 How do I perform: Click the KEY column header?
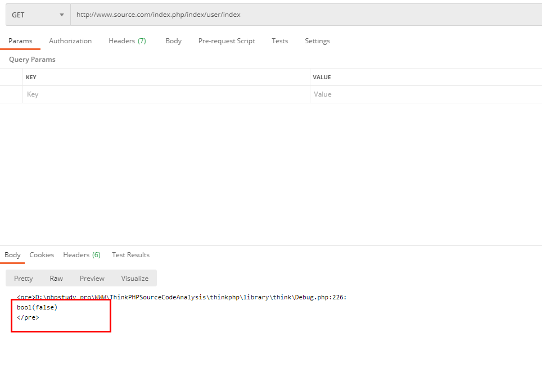(x=31, y=78)
